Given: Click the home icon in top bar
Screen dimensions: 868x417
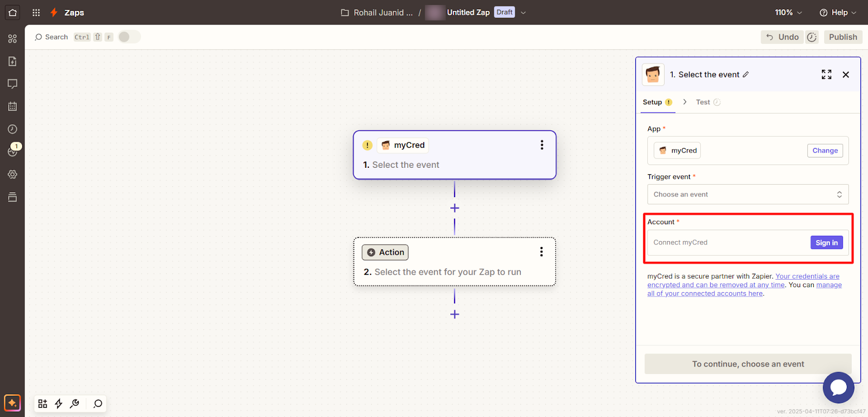Looking at the screenshot, I should pos(12,12).
